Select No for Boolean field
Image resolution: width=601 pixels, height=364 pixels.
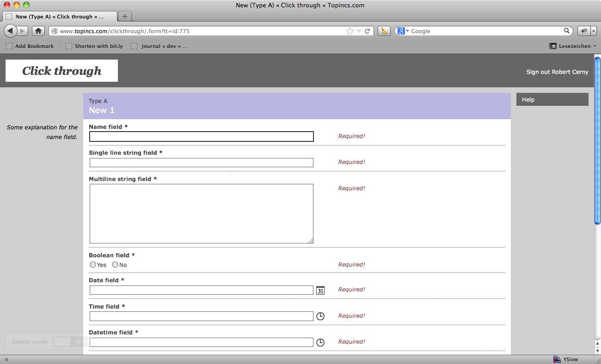pyautogui.click(x=115, y=265)
